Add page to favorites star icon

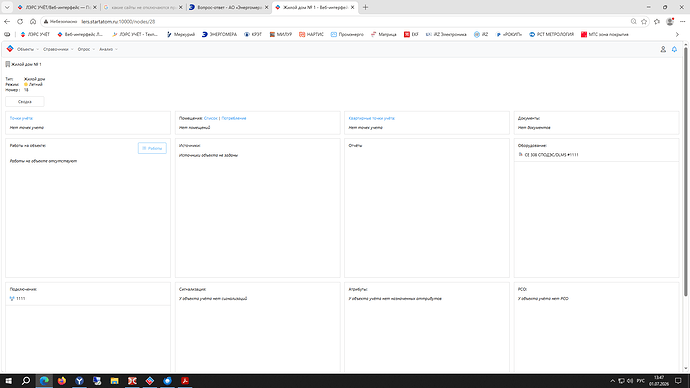pos(644,21)
